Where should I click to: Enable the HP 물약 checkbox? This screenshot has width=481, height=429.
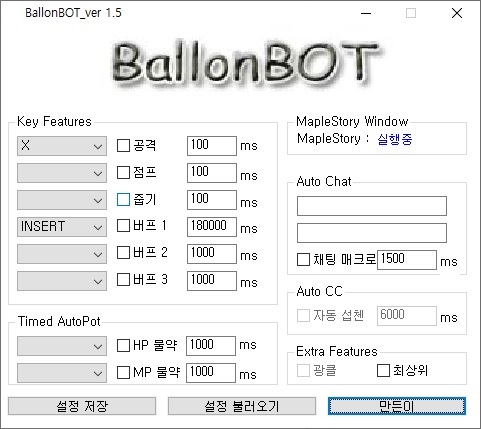coord(123,345)
